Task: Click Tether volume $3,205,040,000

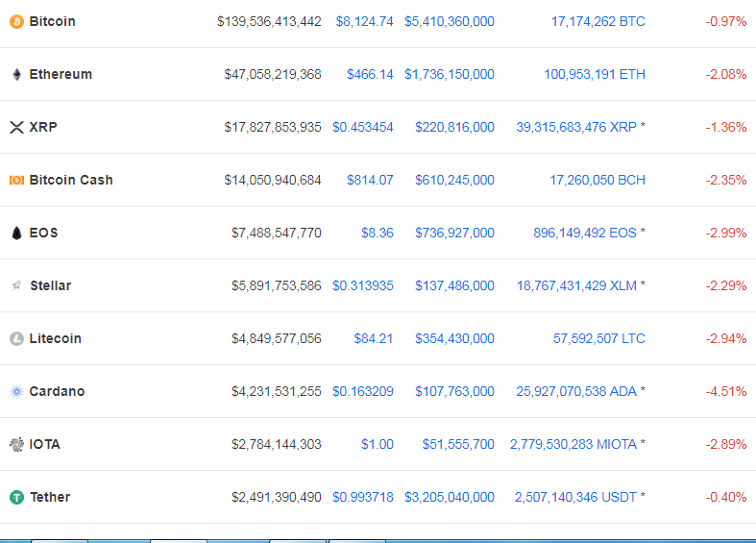Action: [450, 497]
